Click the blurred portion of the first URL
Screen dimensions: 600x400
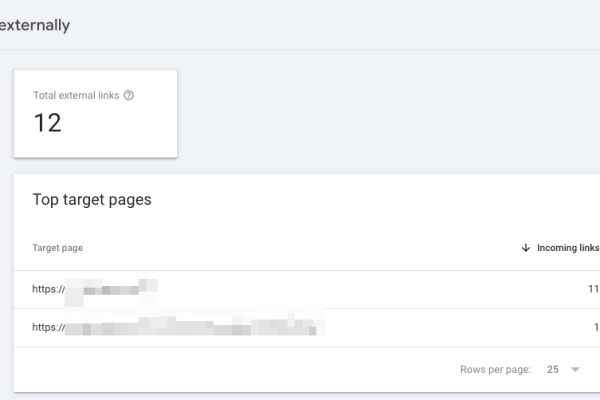pos(115,289)
